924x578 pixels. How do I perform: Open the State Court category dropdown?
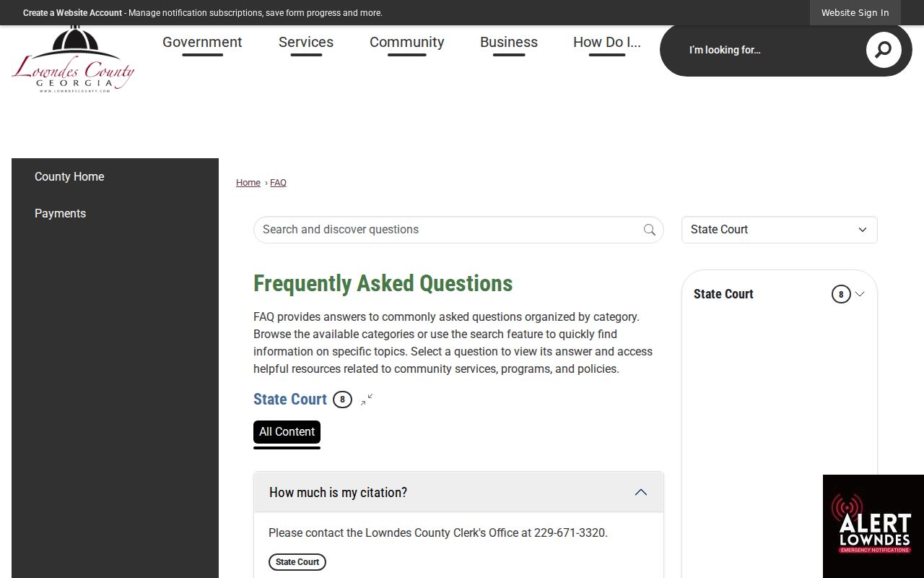[x=780, y=230]
